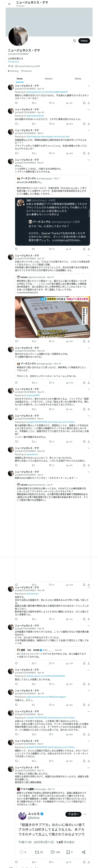Open the more menu on the first Apr 19 post
This screenshot has width=98, height=868.
pos(89,86)
